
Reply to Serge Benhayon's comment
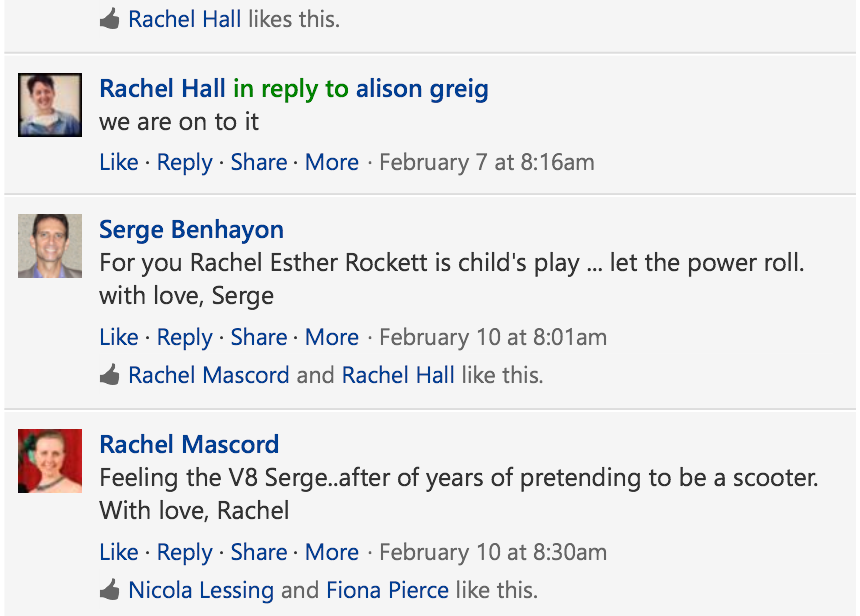pos(185,337)
